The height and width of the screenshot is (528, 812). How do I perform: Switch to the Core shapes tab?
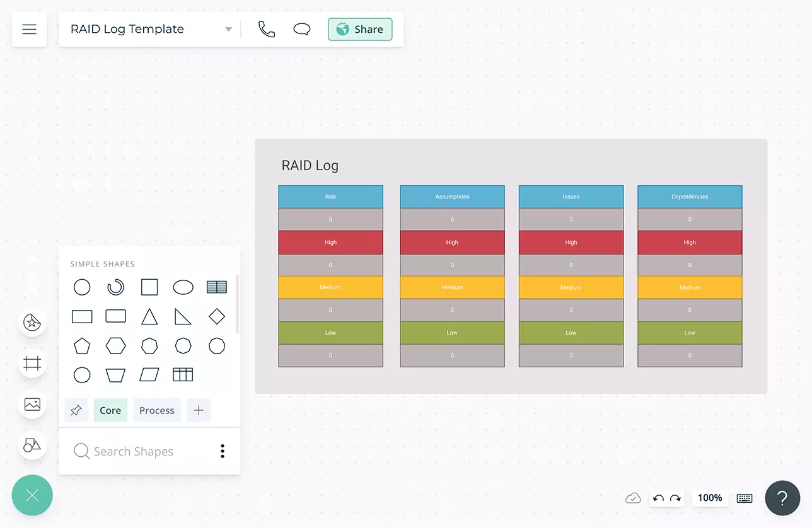pyautogui.click(x=110, y=410)
